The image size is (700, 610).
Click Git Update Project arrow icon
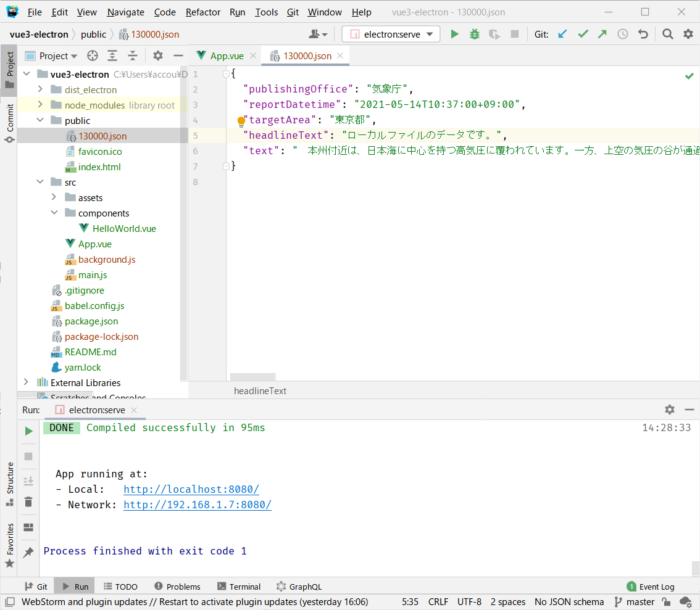pos(562,35)
